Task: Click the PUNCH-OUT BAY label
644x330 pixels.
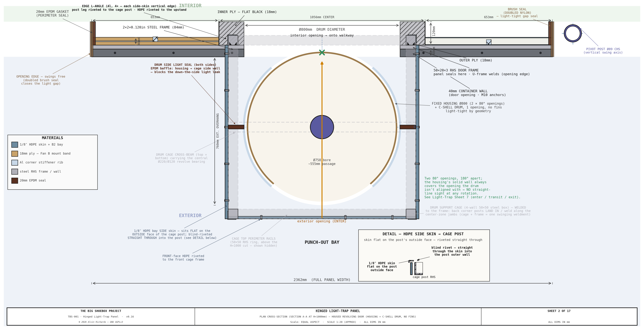Action: (322, 242)
